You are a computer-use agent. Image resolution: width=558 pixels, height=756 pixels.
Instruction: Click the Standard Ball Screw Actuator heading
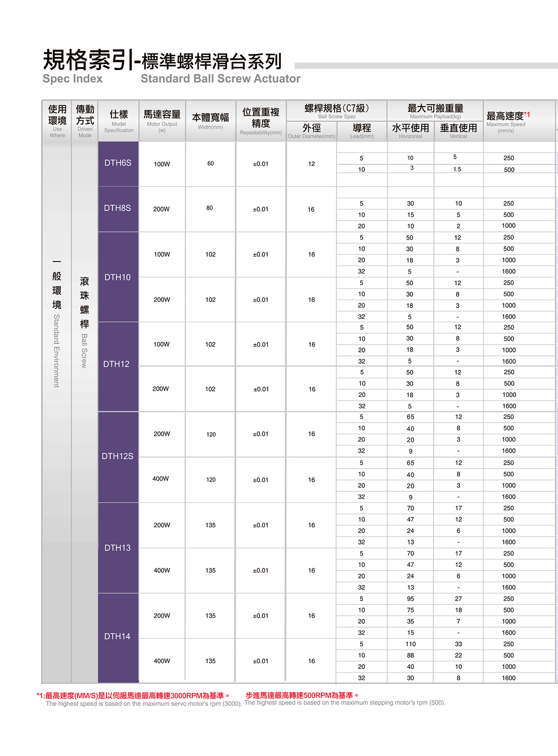pyautogui.click(x=220, y=78)
